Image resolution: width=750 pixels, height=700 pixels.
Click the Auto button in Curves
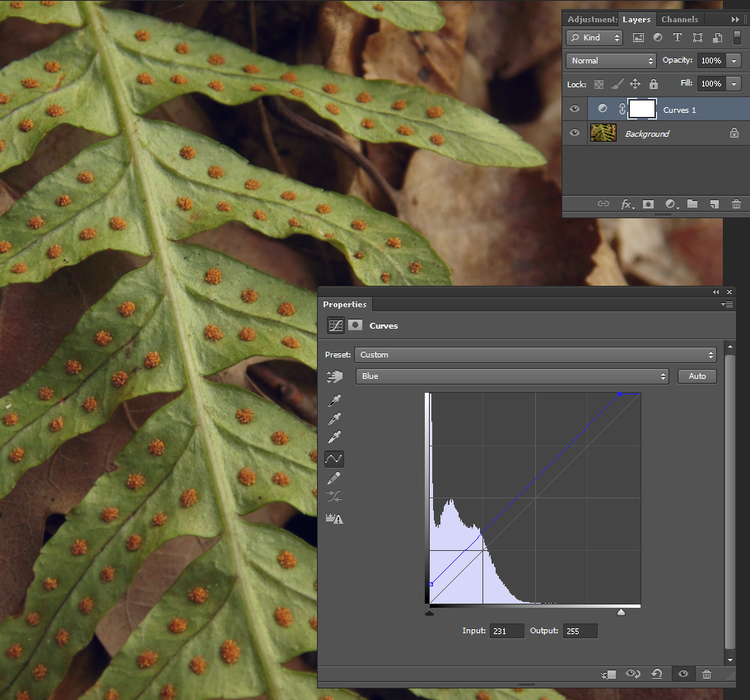pyautogui.click(x=697, y=376)
